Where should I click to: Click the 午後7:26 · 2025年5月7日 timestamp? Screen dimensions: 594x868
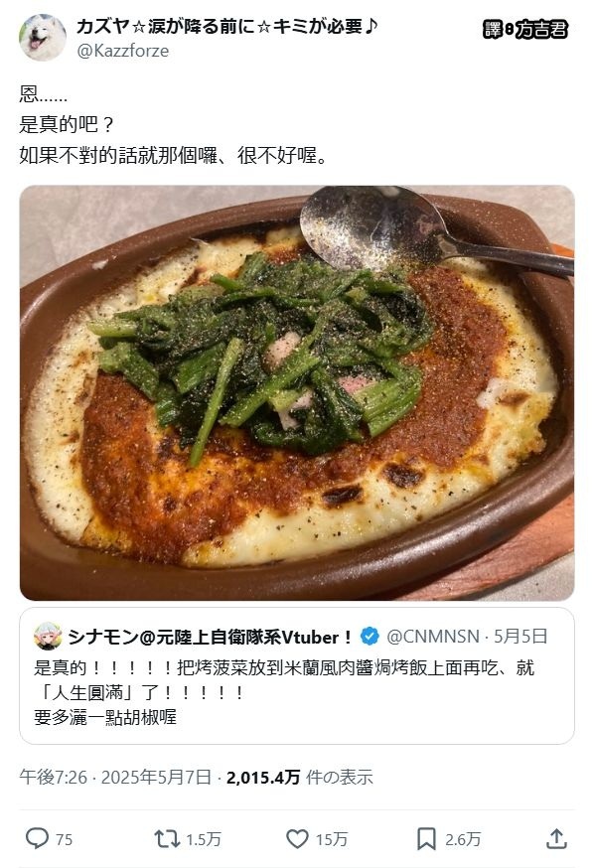coord(115,778)
